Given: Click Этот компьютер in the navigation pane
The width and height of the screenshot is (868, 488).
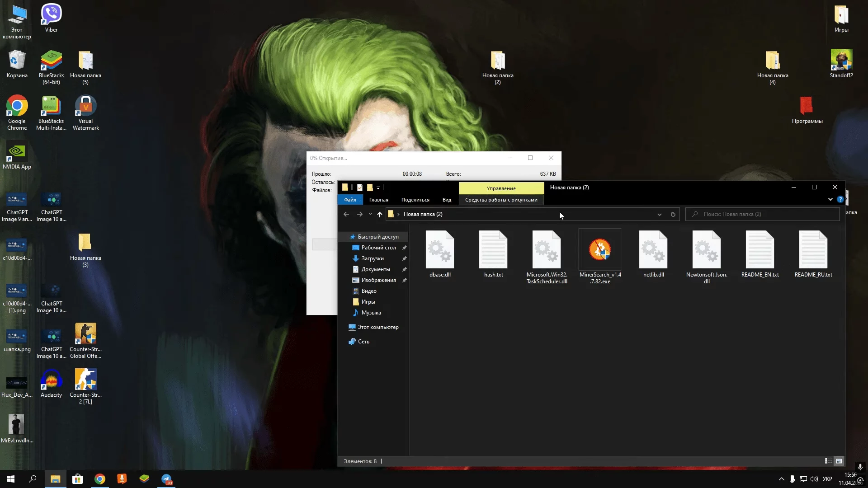Looking at the screenshot, I should click(x=378, y=327).
